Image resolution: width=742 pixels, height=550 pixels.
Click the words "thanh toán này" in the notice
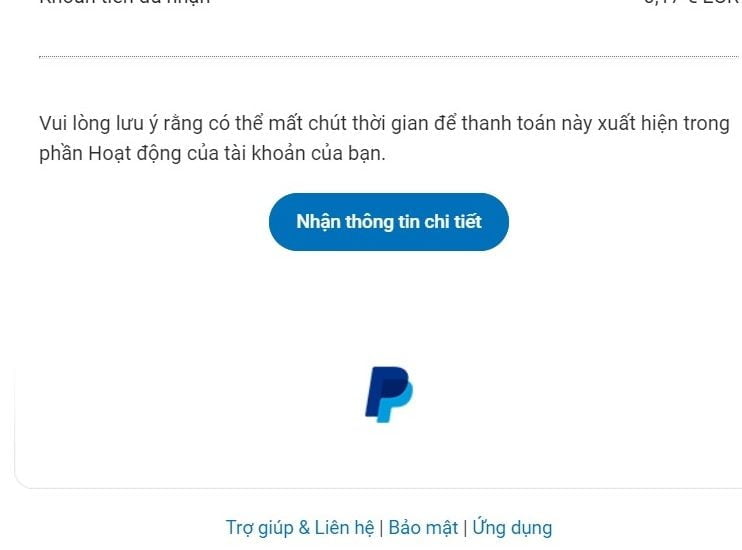tap(526, 124)
